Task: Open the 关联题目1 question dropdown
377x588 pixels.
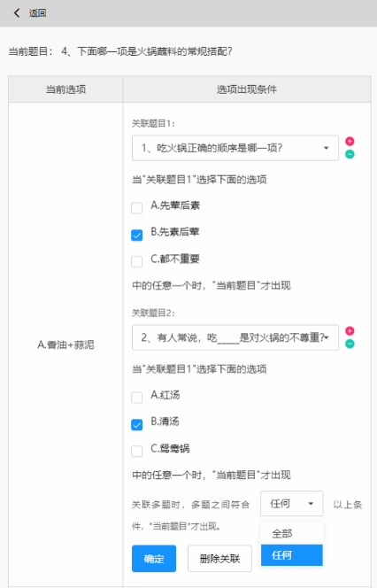Action: click(x=235, y=148)
